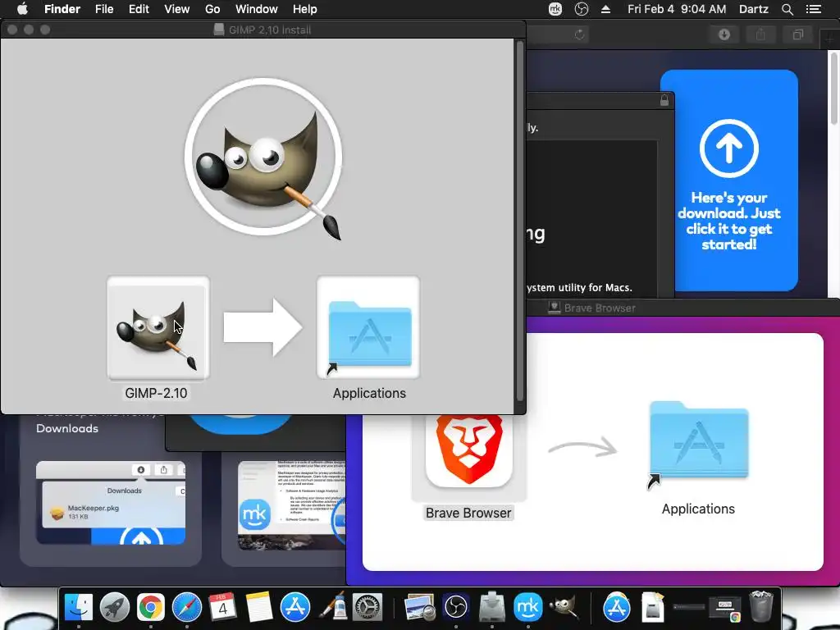Open Notes from the Dock
The image size is (840, 630).
pos(258,608)
